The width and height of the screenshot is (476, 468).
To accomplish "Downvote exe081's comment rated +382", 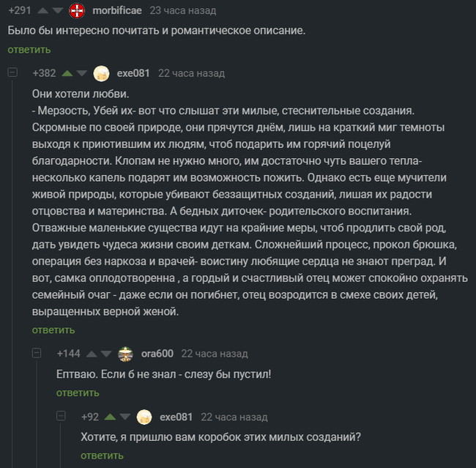I will [81, 73].
